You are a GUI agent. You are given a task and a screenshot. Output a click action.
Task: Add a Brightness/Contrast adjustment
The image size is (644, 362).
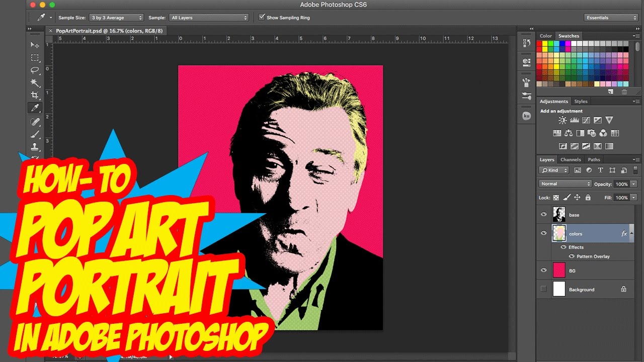tap(562, 120)
